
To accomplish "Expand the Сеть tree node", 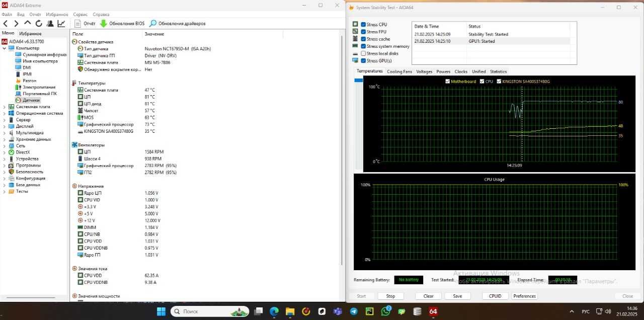I will click(5, 146).
